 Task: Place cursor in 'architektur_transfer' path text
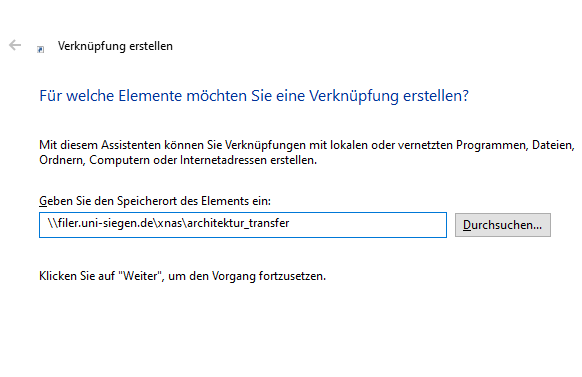[x=238, y=223]
